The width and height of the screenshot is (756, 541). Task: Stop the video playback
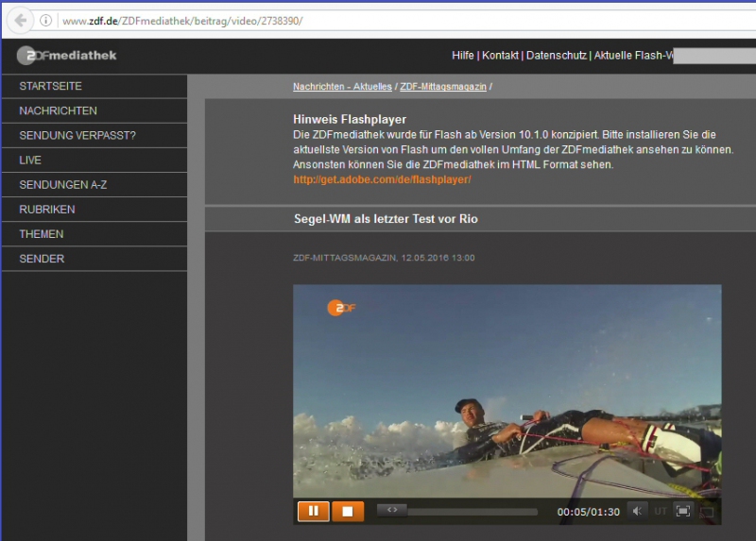(x=348, y=511)
